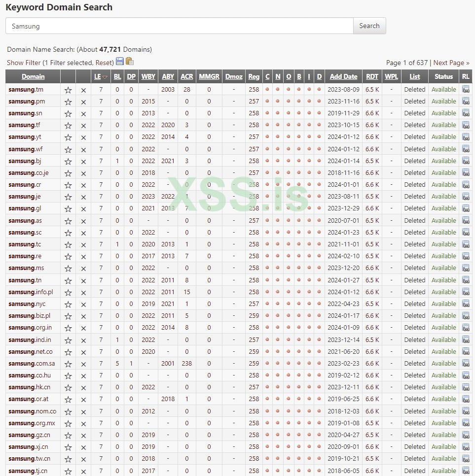Click the ACR value 238 for samsung.com.sa
This screenshot has width=475, height=476.
pyautogui.click(x=186, y=363)
